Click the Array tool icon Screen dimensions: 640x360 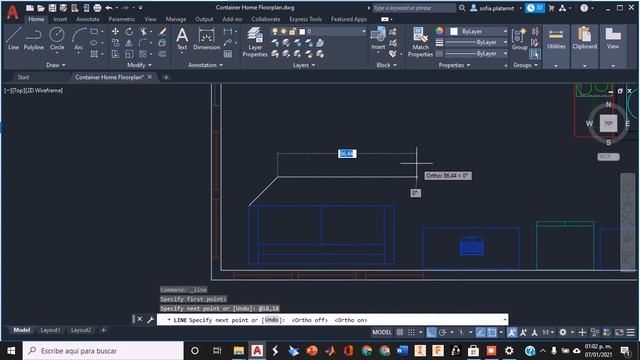click(143, 54)
